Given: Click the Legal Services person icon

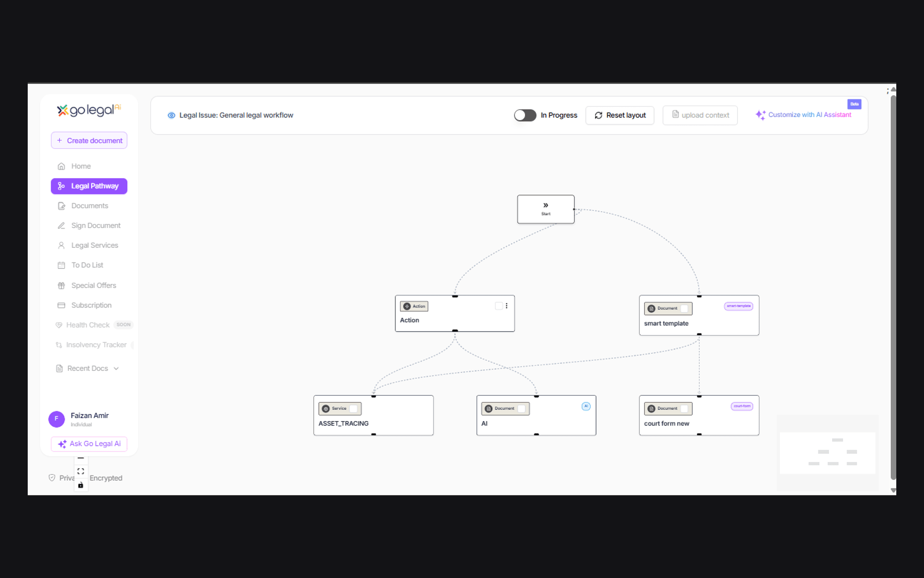Looking at the screenshot, I should pos(61,246).
